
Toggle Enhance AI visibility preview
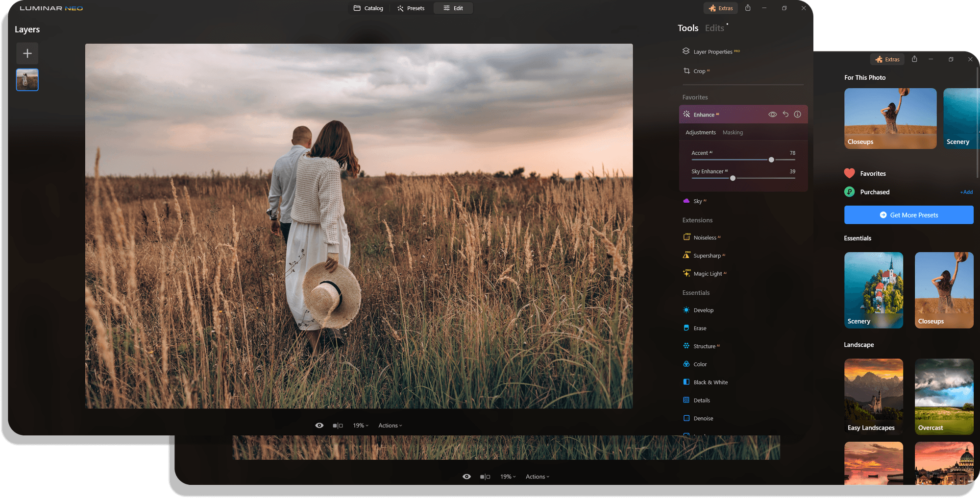pyautogui.click(x=773, y=114)
